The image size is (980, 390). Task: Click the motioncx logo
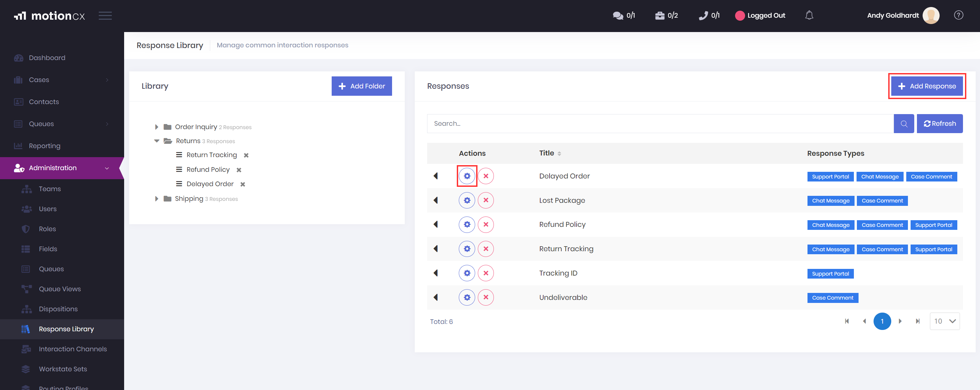point(49,16)
